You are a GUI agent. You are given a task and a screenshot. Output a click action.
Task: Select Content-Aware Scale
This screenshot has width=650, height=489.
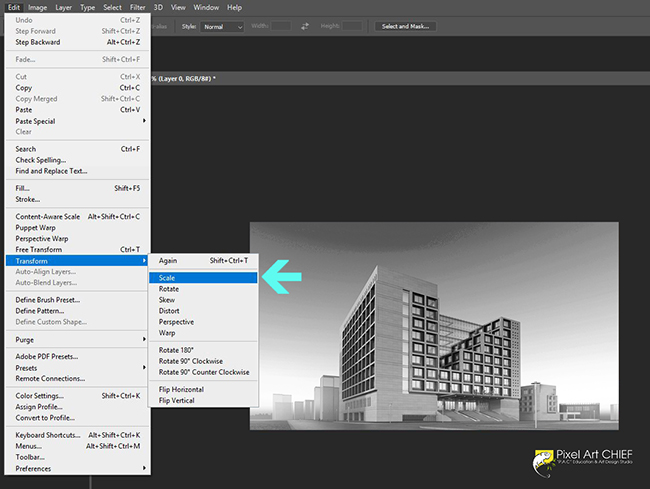click(x=78, y=216)
